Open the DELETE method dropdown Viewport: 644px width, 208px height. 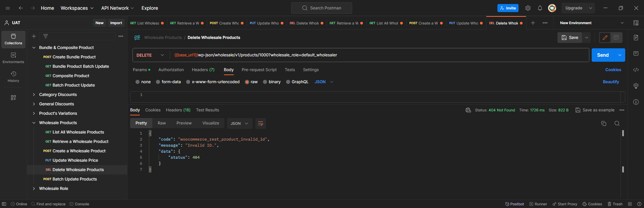coord(151,55)
